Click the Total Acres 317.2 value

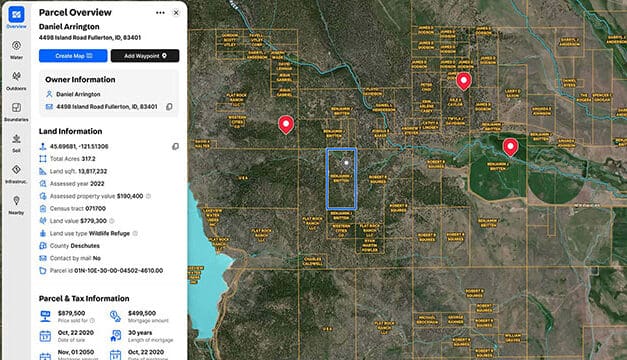point(88,159)
